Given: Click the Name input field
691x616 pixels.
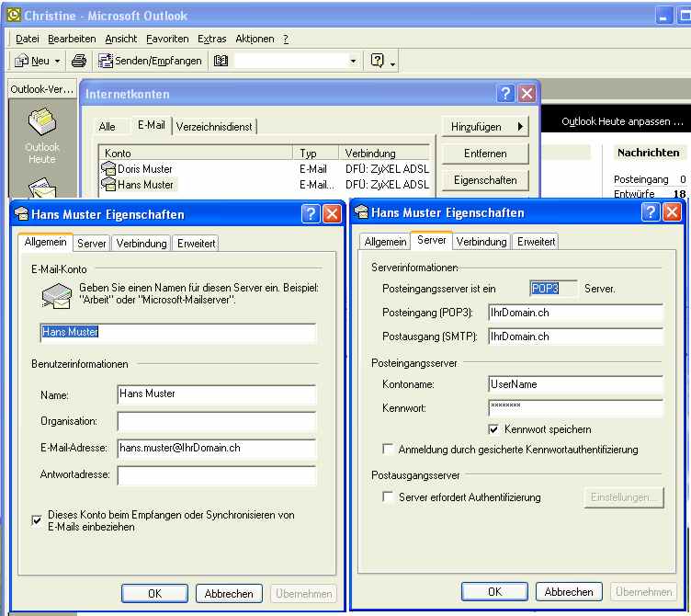Looking at the screenshot, I should pos(217,394).
